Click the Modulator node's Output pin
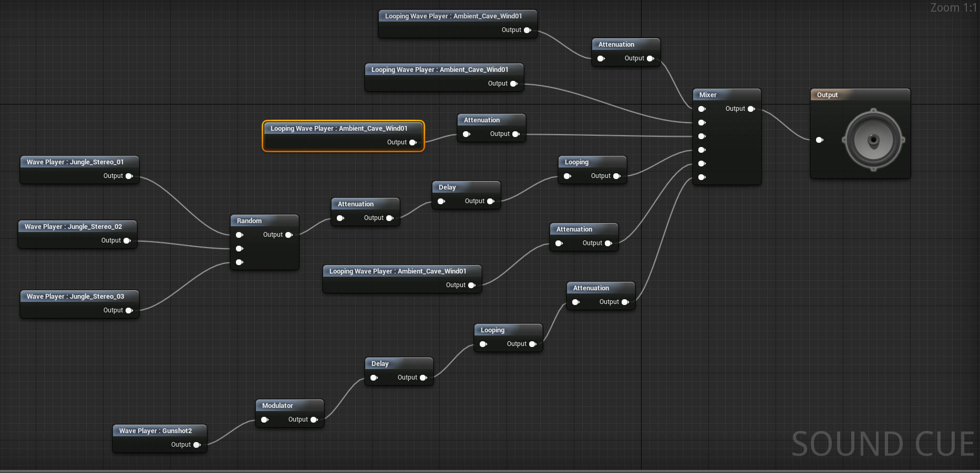The width and height of the screenshot is (980, 473). pos(315,419)
